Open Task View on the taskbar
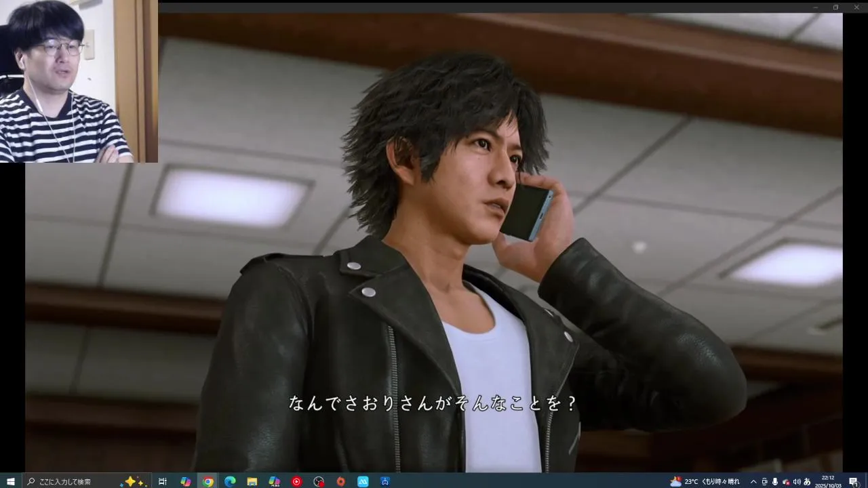Screen dimensions: 868x488 pyautogui.click(x=163, y=481)
